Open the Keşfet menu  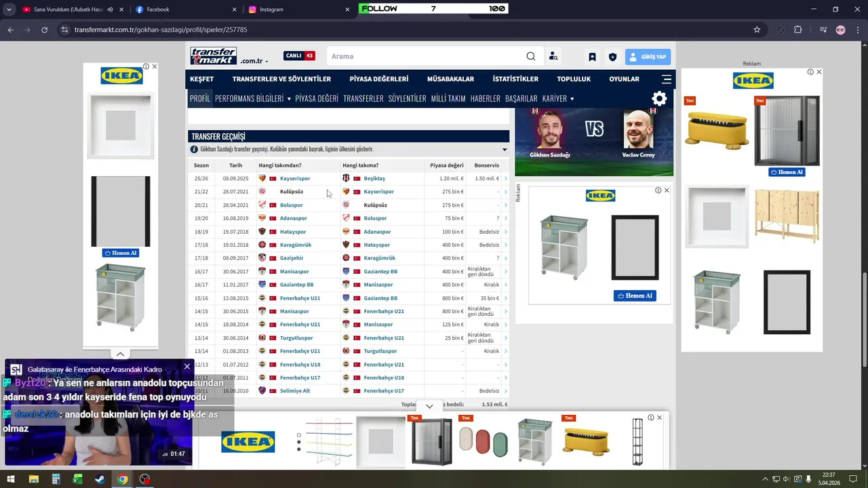coord(202,79)
